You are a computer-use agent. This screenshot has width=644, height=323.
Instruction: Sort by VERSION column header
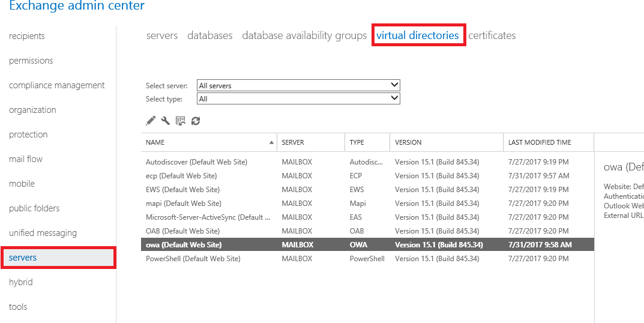[447, 142]
